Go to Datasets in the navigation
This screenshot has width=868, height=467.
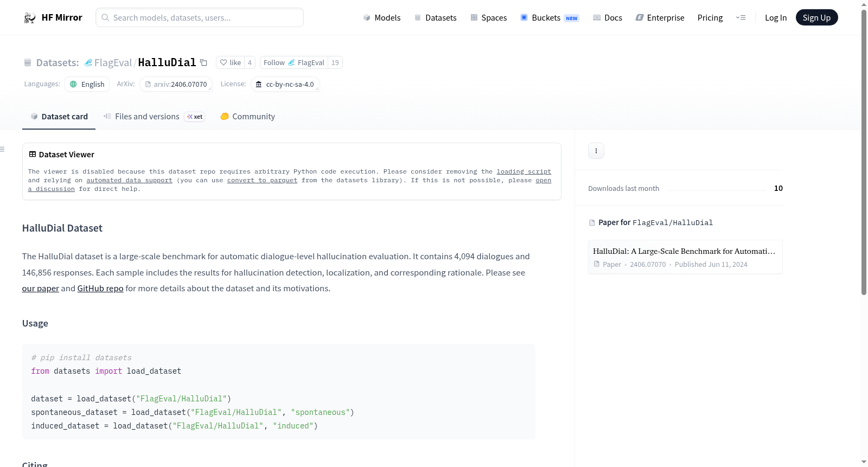pos(436,17)
